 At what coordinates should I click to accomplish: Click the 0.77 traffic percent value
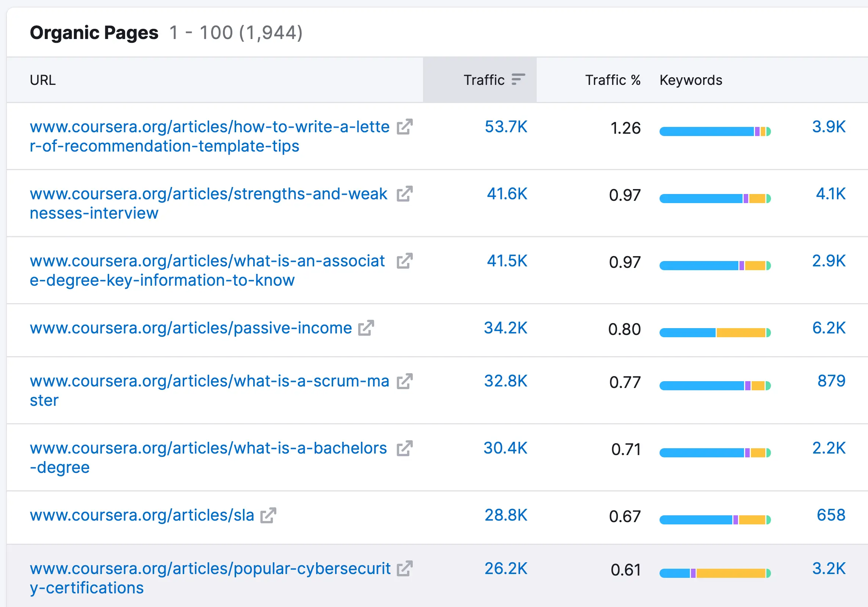(625, 383)
